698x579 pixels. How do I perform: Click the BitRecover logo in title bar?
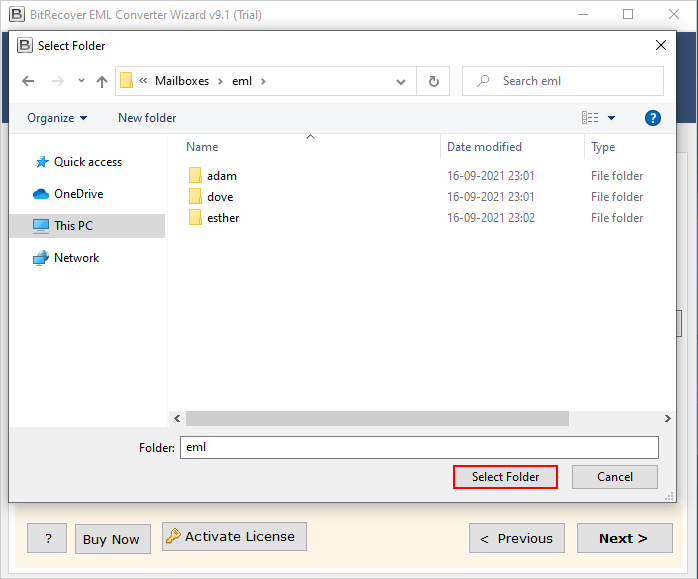17,14
